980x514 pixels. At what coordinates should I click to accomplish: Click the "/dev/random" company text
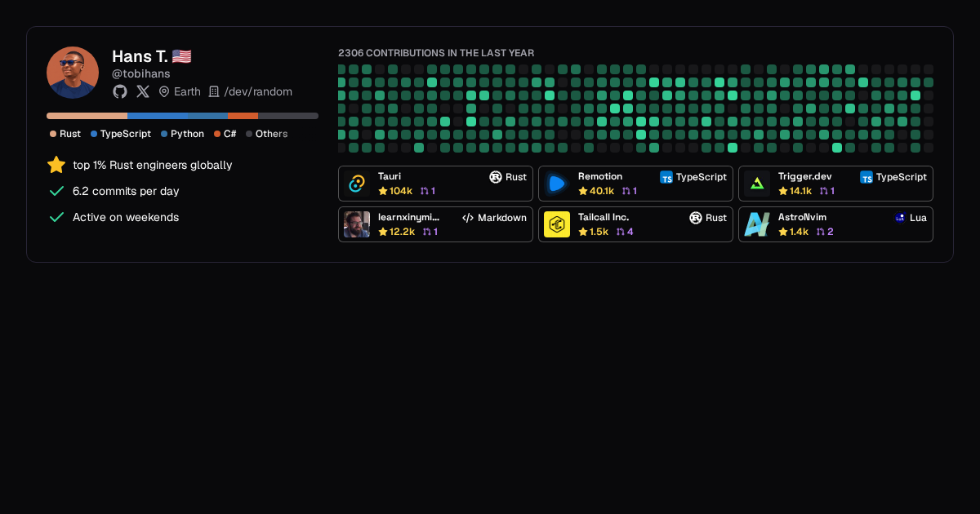pos(258,91)
